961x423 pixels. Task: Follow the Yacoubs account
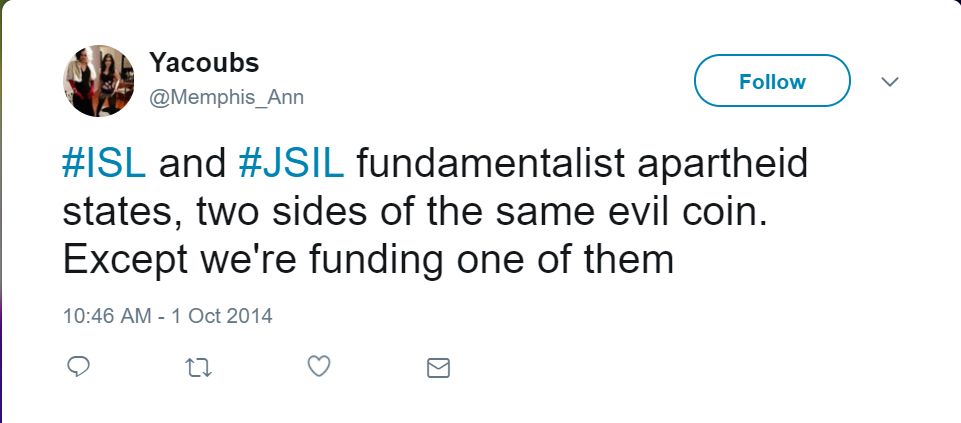coord(772,81)
